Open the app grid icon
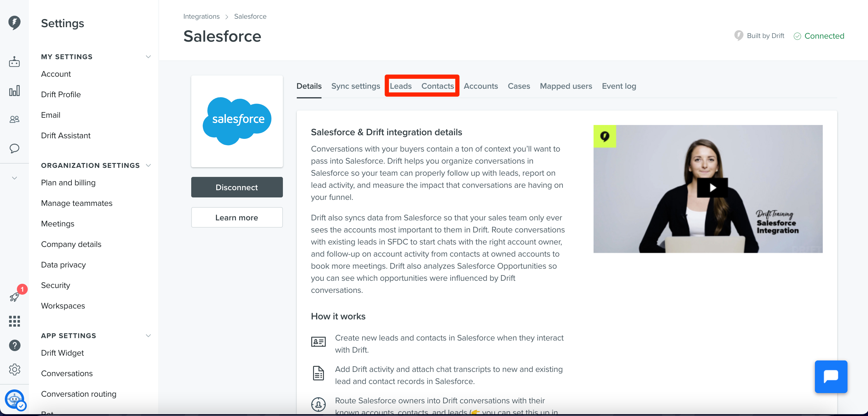Screen dimensions: 868x416 14,321
